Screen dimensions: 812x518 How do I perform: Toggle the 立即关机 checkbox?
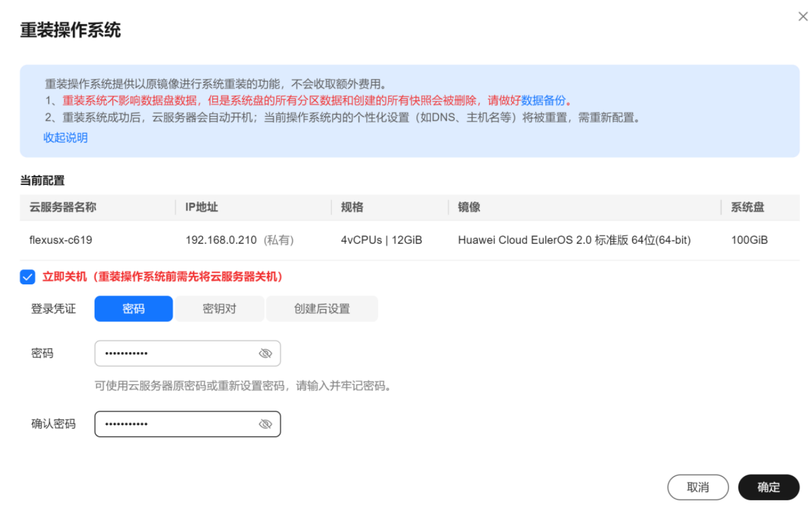pos(28,277)
